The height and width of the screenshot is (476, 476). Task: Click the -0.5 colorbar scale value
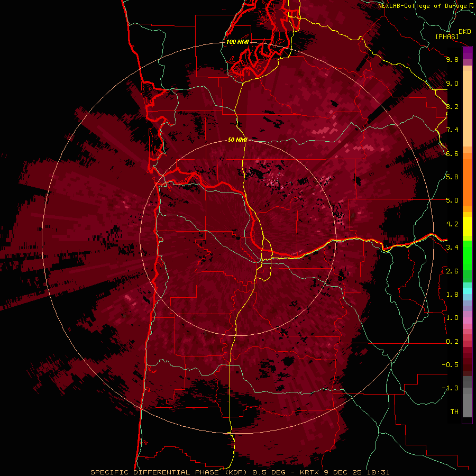coord(450,365)
